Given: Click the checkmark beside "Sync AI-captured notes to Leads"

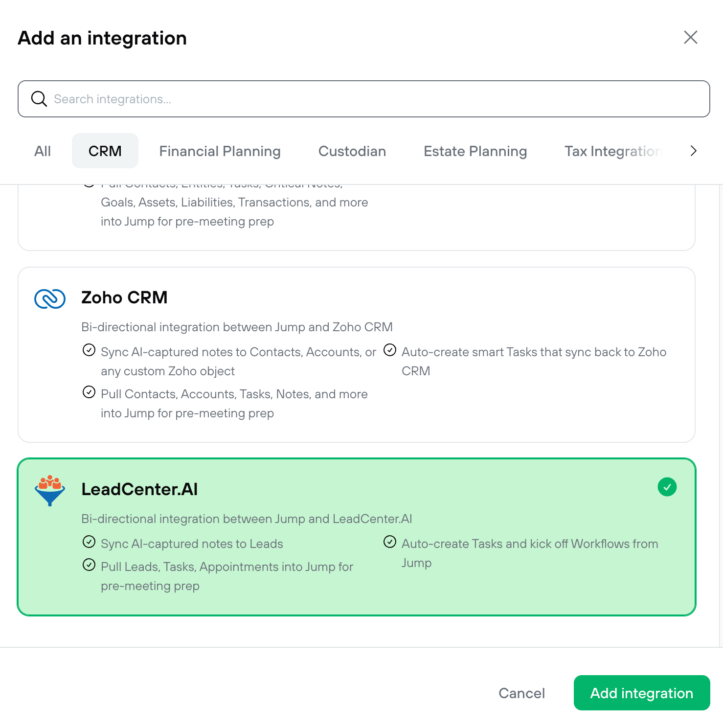Looking at the screenshot, I should coord(89,542).
